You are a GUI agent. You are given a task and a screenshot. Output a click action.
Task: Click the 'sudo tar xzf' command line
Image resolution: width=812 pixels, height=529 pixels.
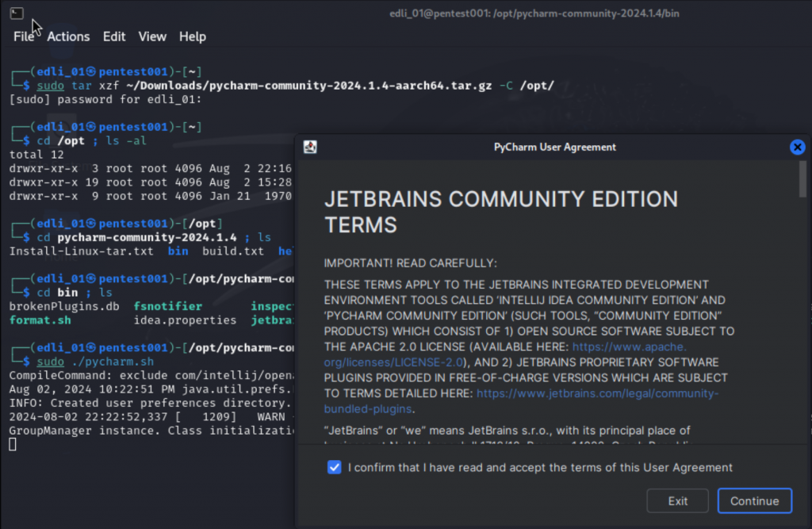295,86
